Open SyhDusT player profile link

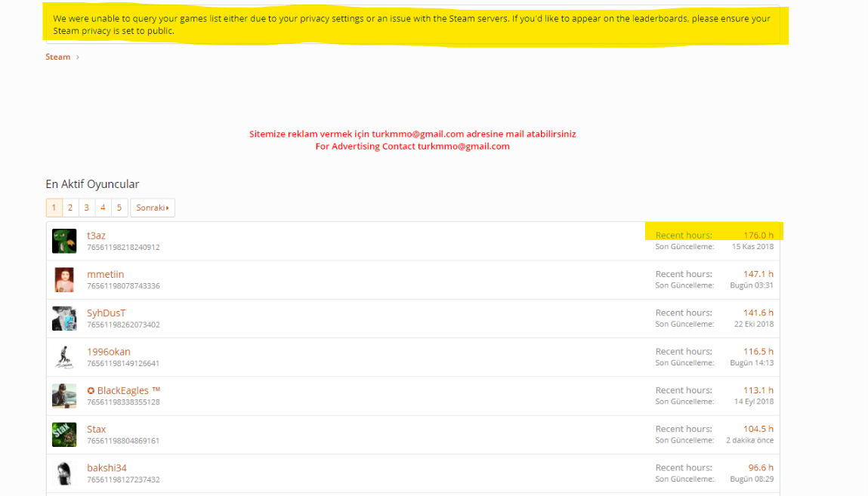pyautogui.click(x=107, y=313)
